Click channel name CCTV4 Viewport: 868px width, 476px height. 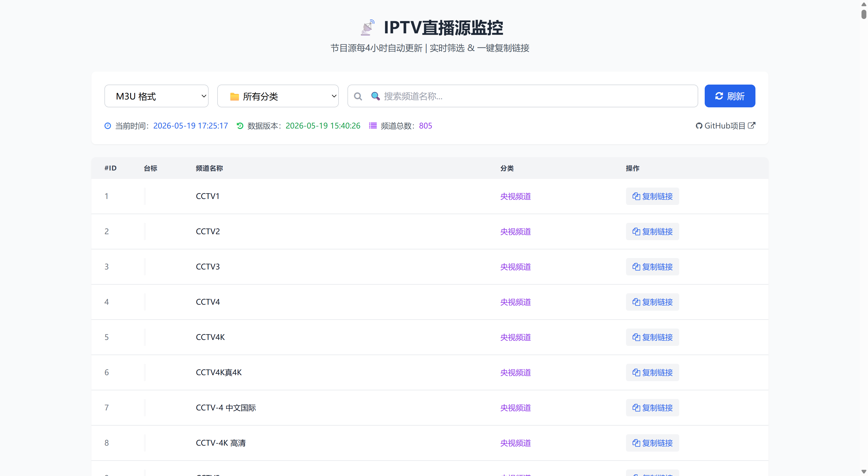coord(208,302)
